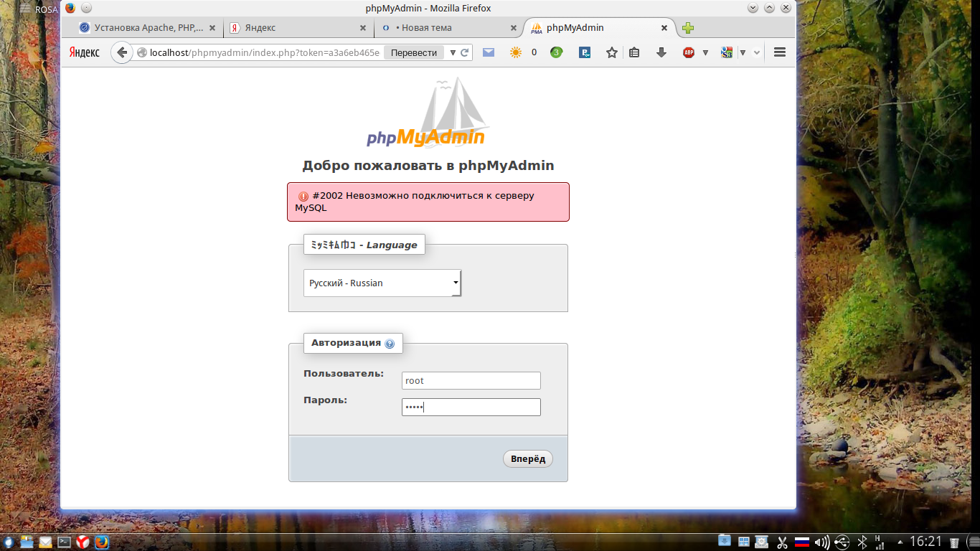This screenshot has height=551, width=980.
Task: Expand the toolbar overflow chevron
Action: pos(757,52)
